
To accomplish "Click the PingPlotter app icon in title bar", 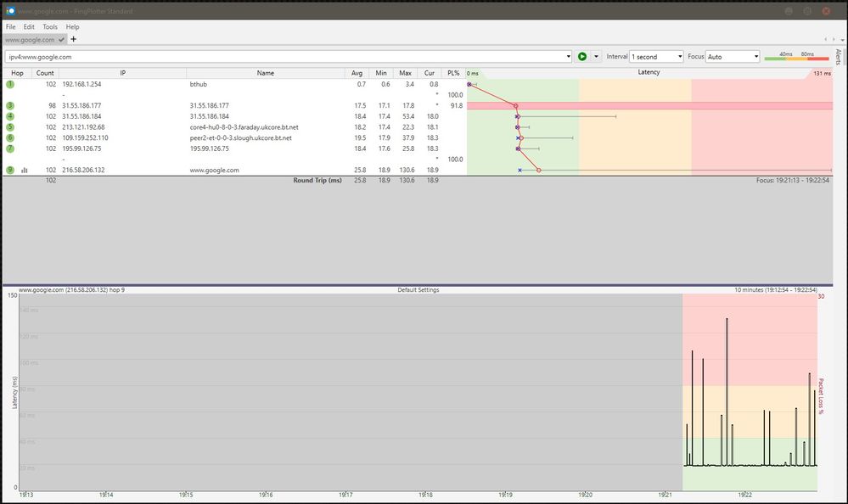I will tap(9, 10).
